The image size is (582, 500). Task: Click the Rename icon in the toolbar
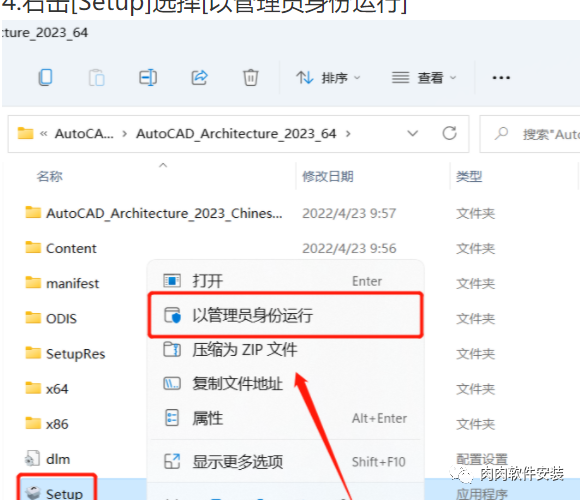[148, 78]
